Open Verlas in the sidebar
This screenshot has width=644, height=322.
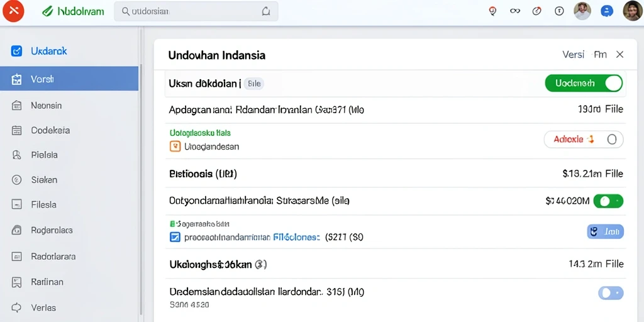point(43,307)
